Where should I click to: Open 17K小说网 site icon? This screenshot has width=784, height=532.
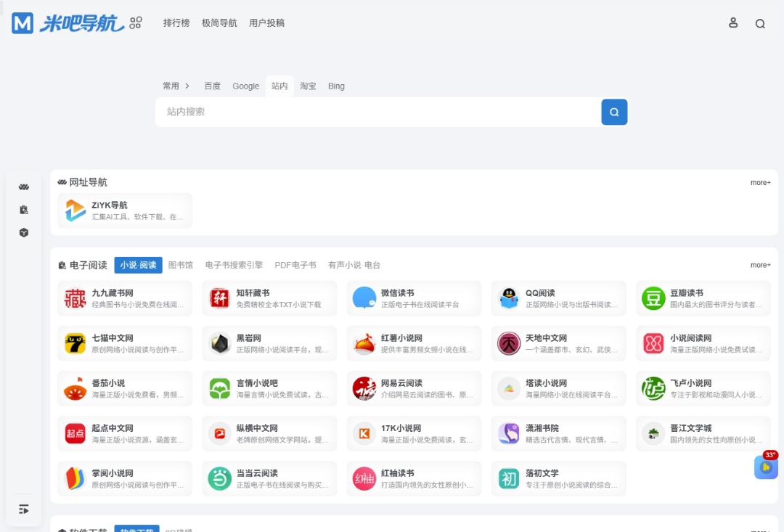click(364, 433)
